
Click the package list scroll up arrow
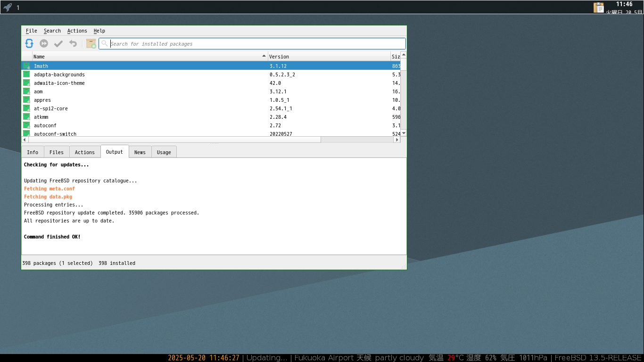404,55
